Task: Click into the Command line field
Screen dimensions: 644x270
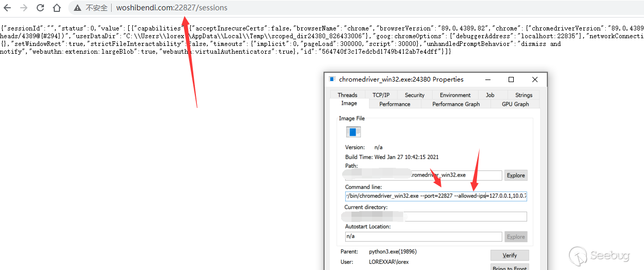Action: click(x=436, y=196)
